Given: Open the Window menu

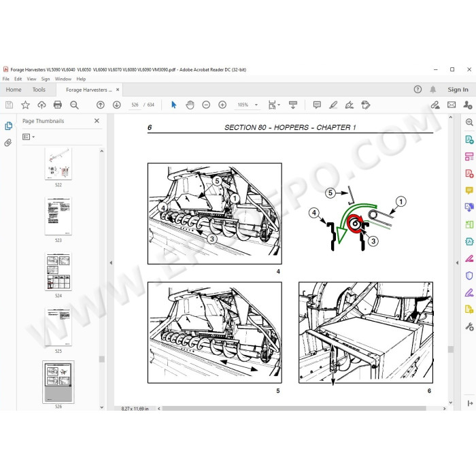Looking at the screenshot, I should click(x=63, y=79).
